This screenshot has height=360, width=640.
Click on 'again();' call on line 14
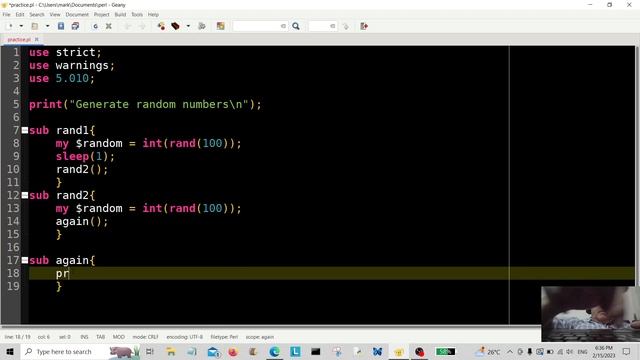click(82, 221)
